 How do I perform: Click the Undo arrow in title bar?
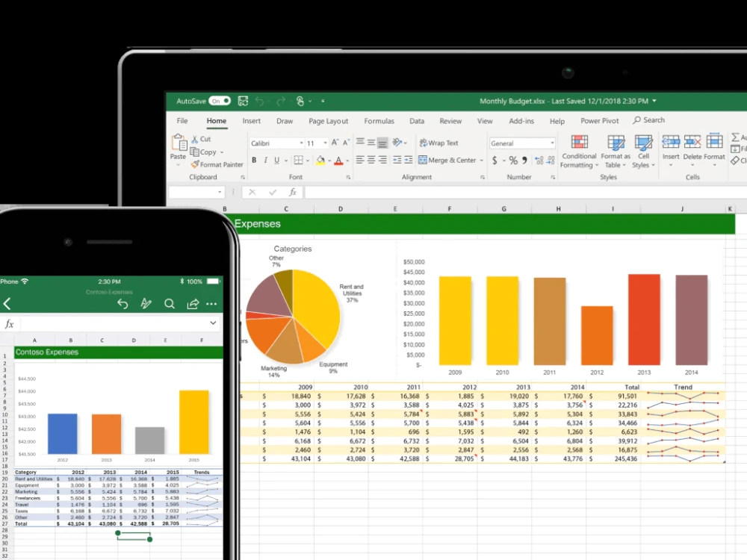260,101
